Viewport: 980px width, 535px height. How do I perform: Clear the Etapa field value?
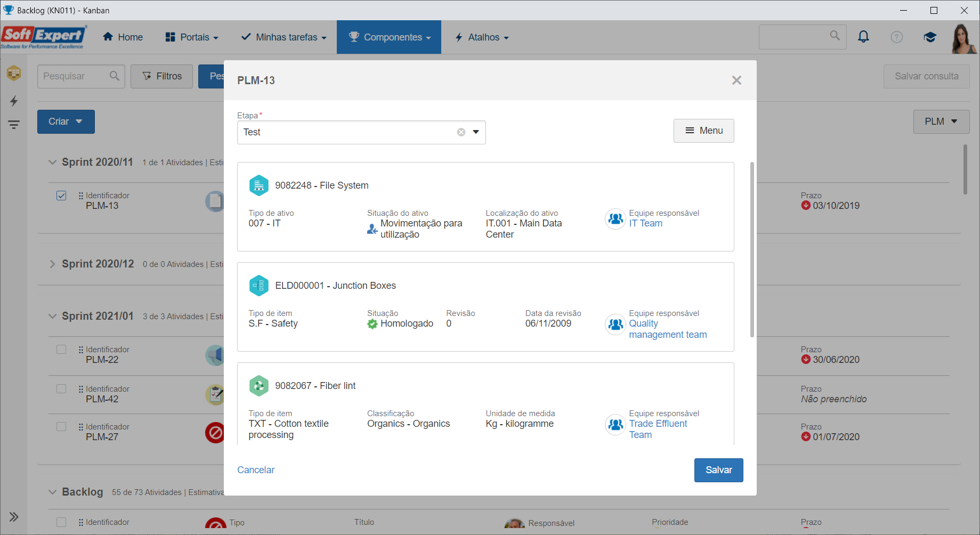pos(461,132)
